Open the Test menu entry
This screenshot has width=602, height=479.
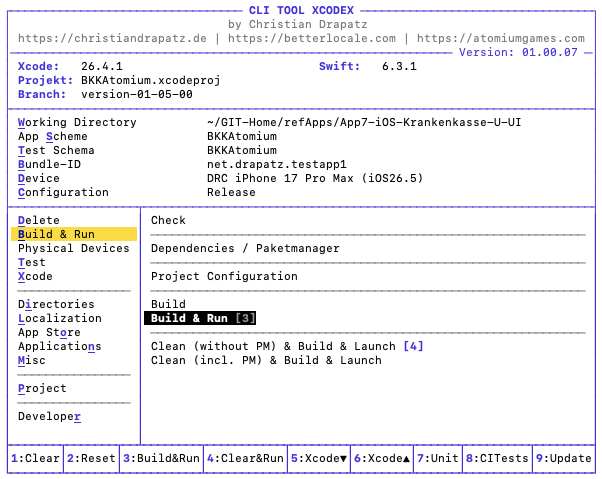tap(32, 262)
